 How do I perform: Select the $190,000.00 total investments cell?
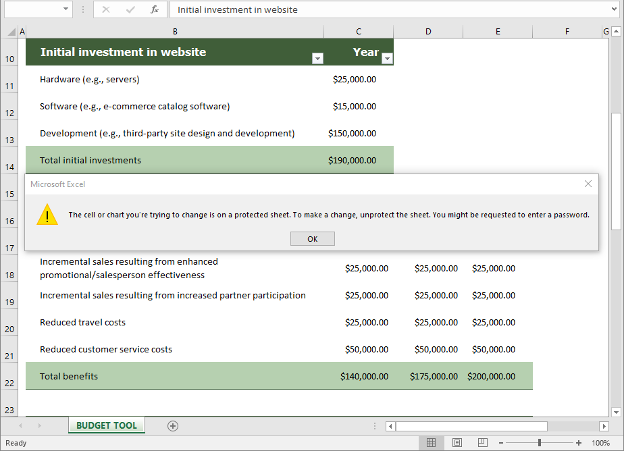[x=359, y=160]
